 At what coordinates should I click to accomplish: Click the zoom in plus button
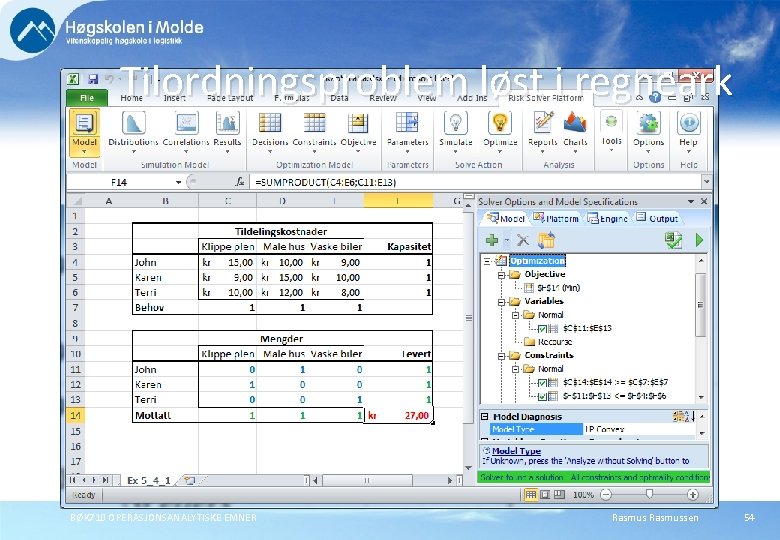pyautogui.click(x=692, y=495)
